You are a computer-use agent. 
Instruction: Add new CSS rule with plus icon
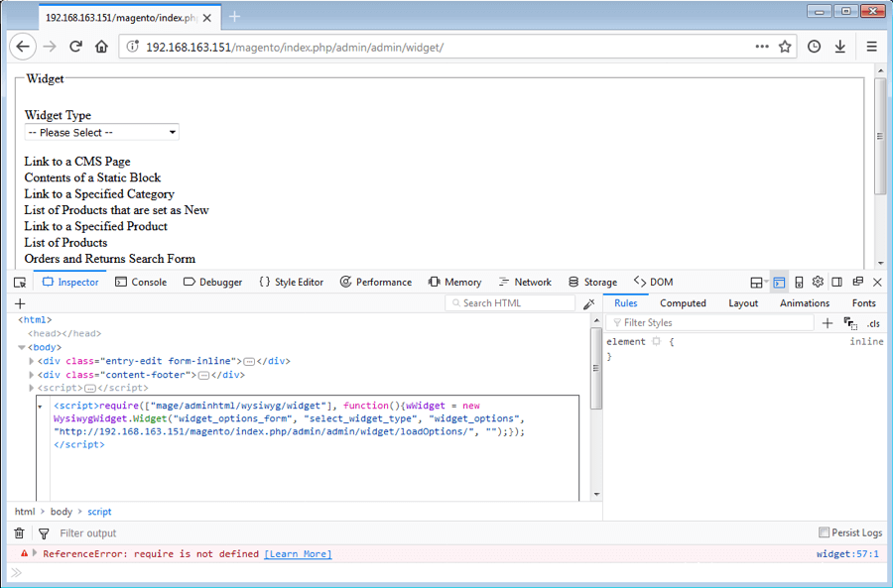pyautogui.click(x=828, y=323)
